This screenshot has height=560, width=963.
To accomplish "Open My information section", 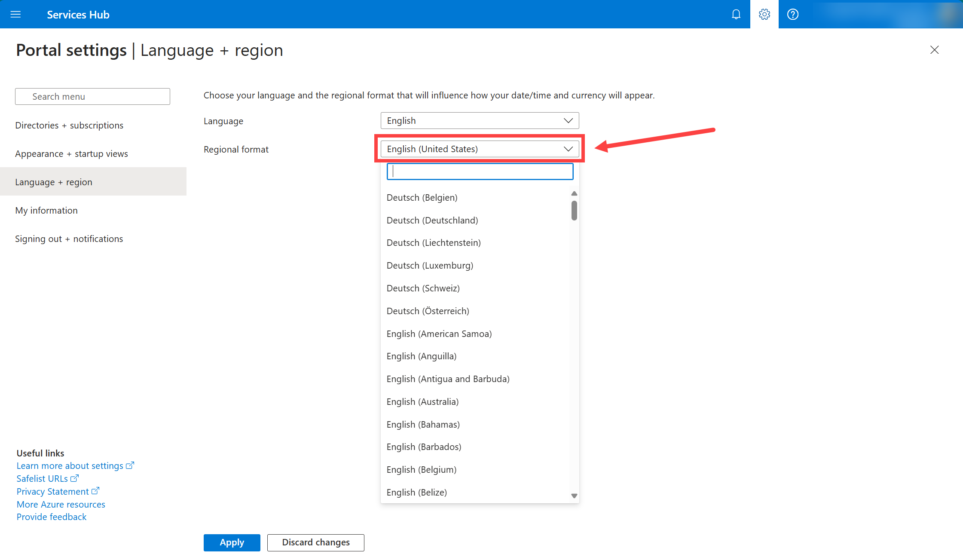I will point(46,211).
